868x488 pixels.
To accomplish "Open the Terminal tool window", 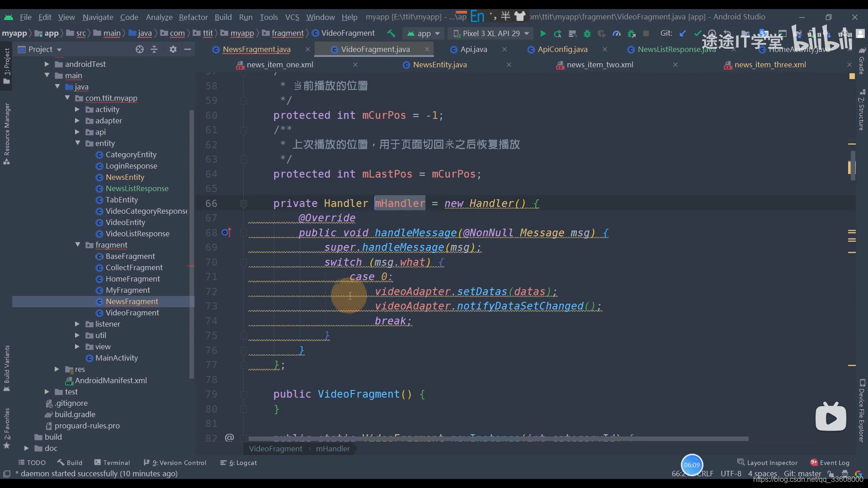I will (112, 463).
